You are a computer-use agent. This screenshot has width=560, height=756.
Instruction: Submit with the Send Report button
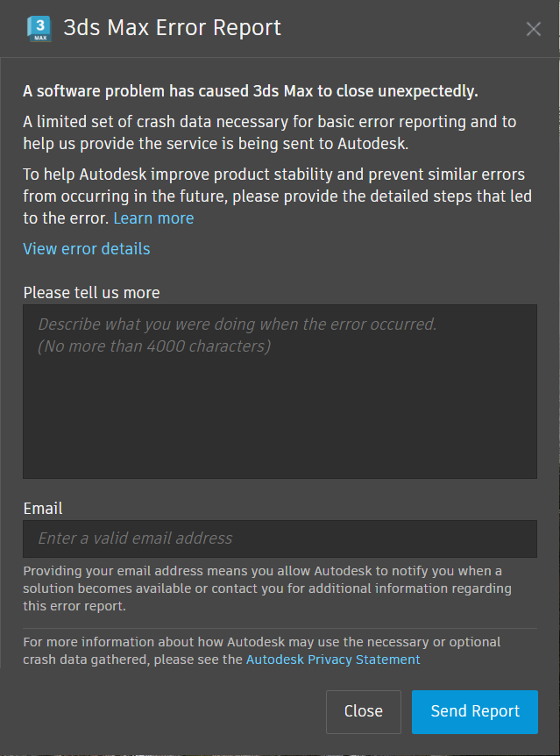click(475, 711)
